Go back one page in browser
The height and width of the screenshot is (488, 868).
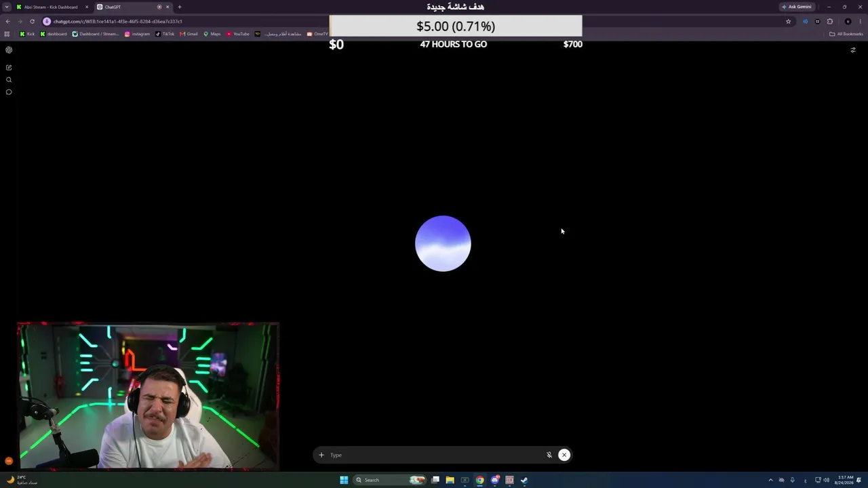coord(7,21)
